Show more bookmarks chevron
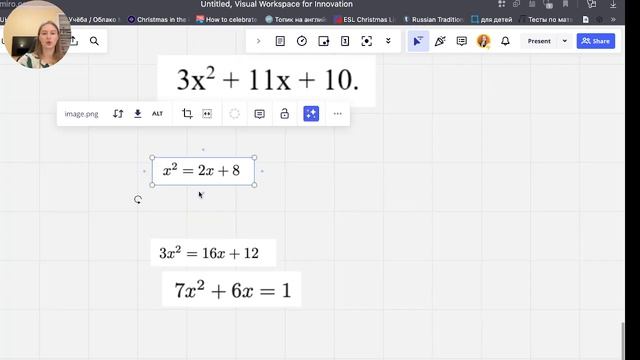Viewport: 640px width, 360px height. pyautogui.click(x=613, y=19)
